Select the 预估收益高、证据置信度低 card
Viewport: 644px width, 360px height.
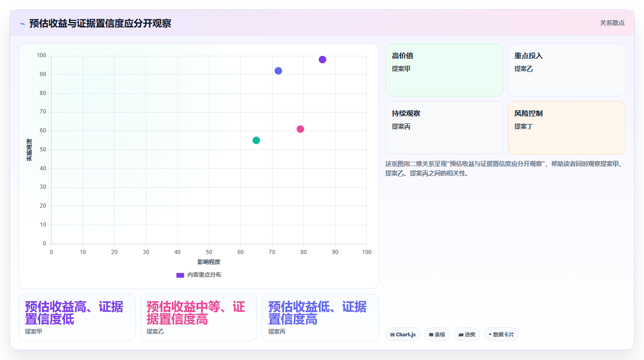pos(77,317)
